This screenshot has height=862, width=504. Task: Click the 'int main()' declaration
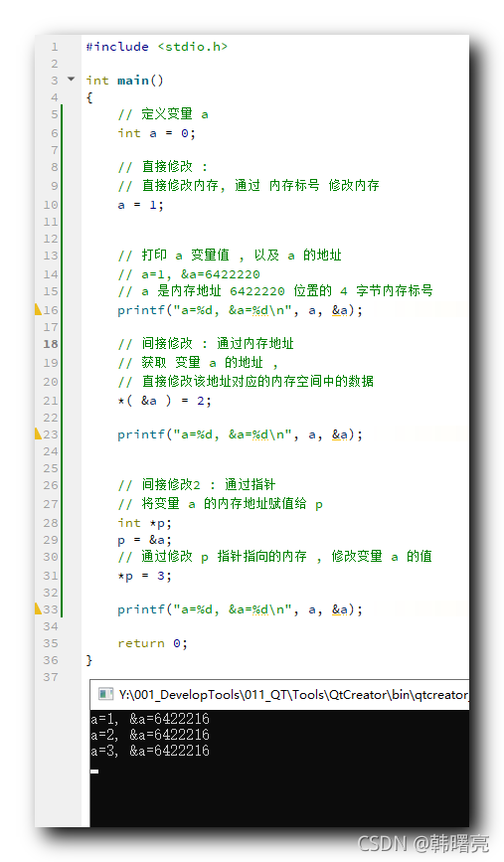point(125,81)
